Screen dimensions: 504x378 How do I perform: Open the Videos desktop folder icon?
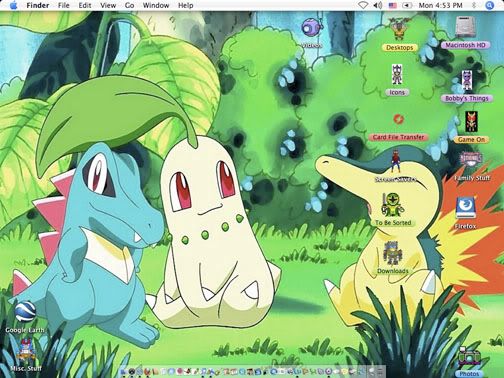[x=312, y=28]
